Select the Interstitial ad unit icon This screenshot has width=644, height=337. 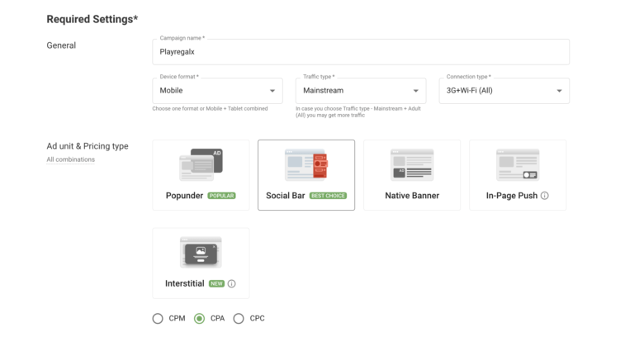tap(201, 253)
